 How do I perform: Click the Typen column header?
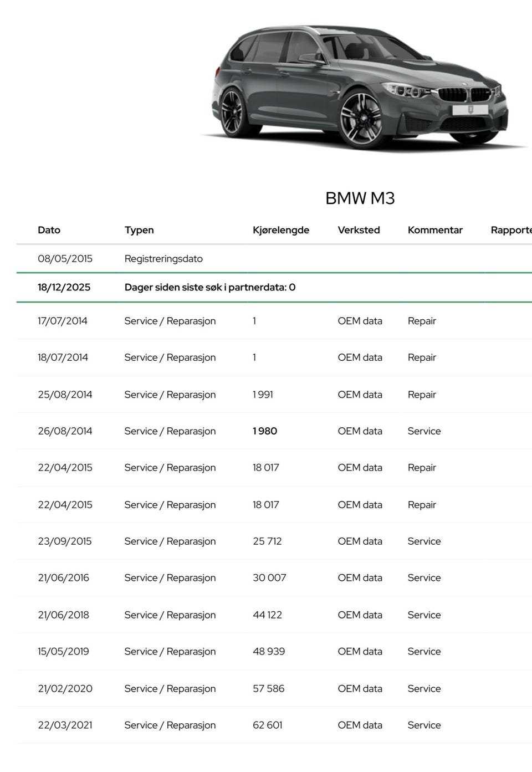point(139,230)
